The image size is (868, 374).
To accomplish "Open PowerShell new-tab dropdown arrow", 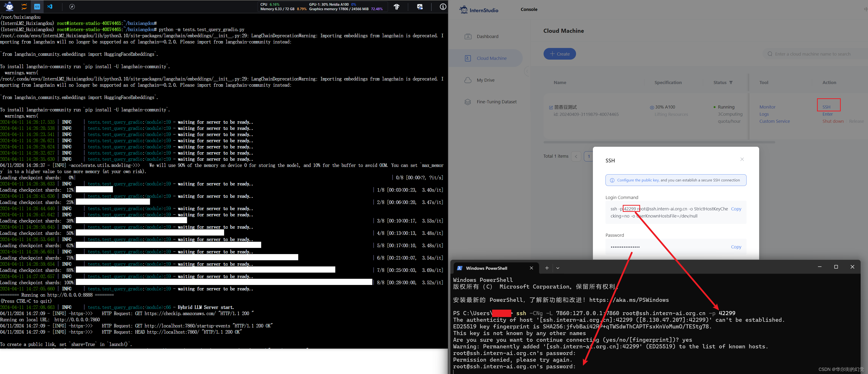I will (x=558, y=268).
